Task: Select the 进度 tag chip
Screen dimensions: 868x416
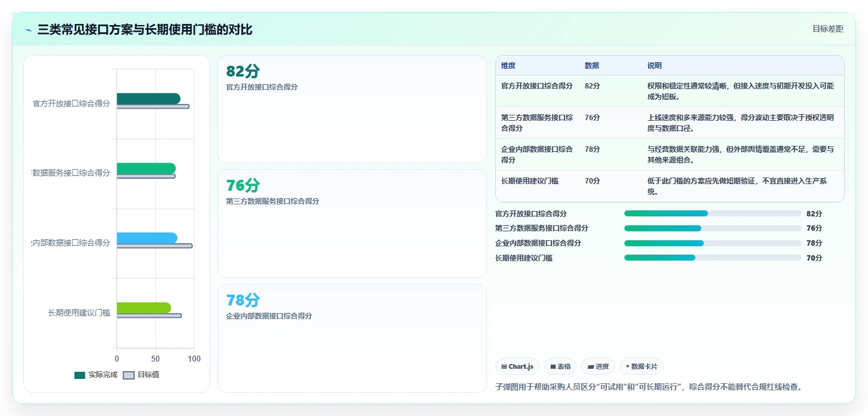Action: (598, 366)
